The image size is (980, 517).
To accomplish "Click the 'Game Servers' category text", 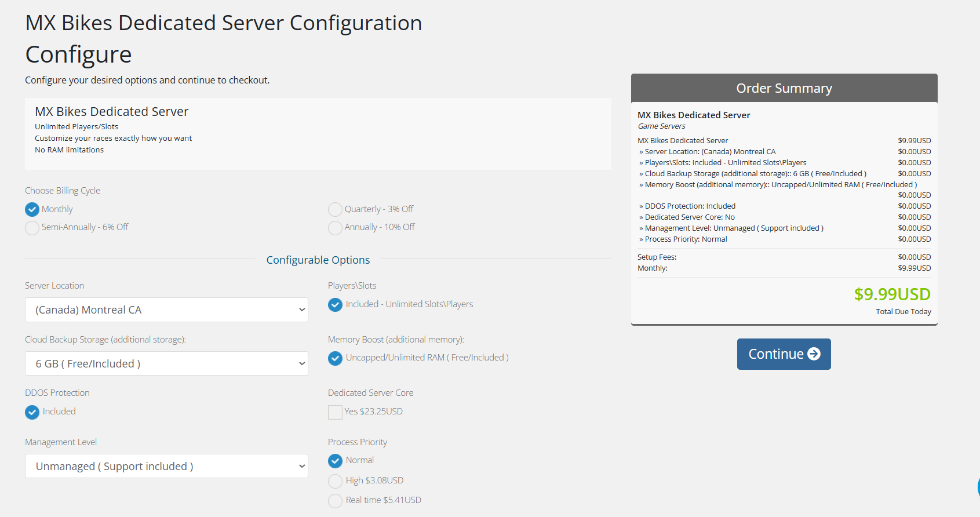I will pos(661,126).
